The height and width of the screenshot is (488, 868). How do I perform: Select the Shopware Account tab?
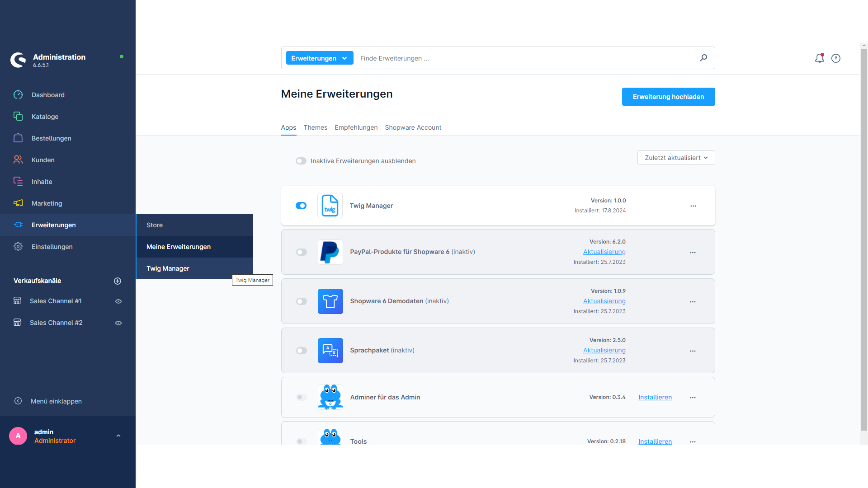pyautogui.click(x=413, y=127)
